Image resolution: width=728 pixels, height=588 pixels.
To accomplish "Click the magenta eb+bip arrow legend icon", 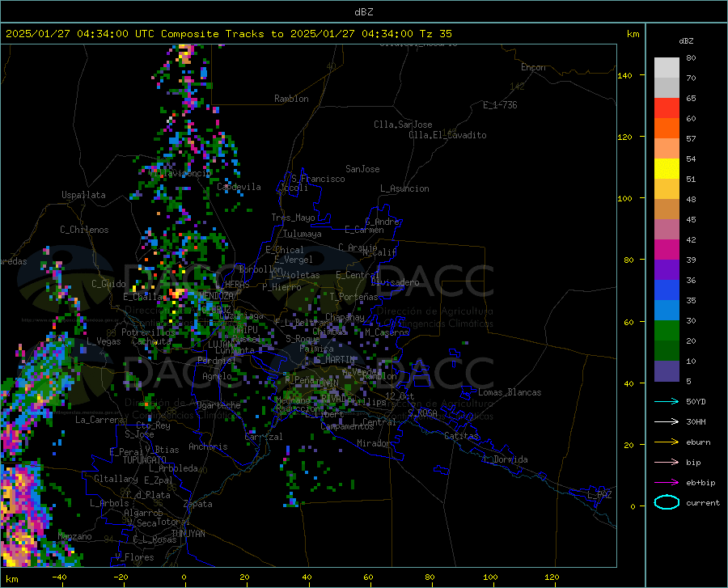I will [667, 482].
